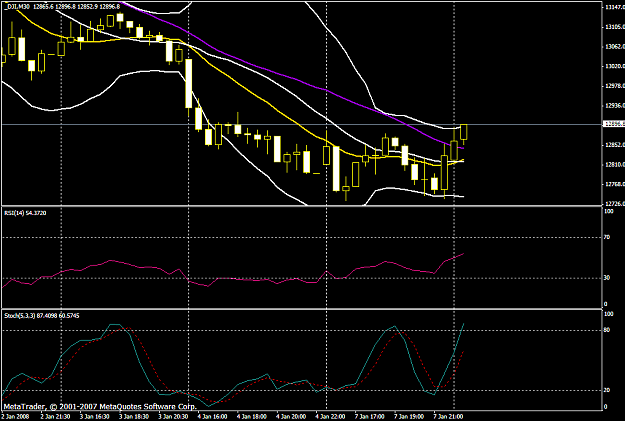Click the 13105.0 price axis label

pyautogui.click(x=615, y=27)
